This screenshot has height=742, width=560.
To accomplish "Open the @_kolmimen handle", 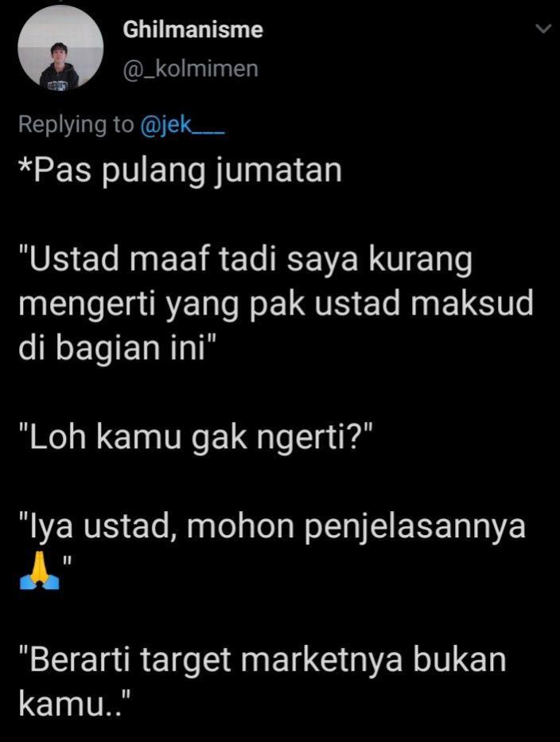I will click(x=191, y=69).
